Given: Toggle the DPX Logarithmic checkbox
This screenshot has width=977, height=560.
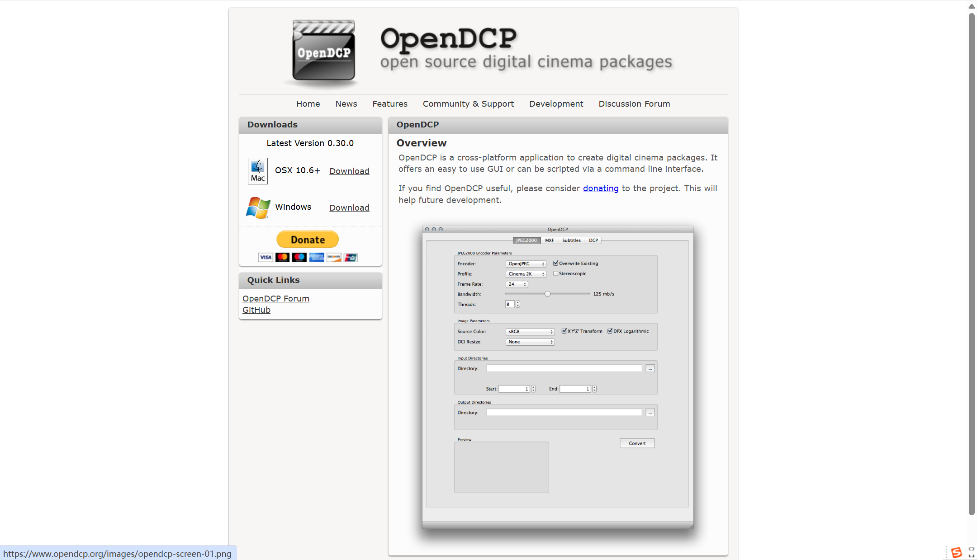Looking at the screenshot, I should [610, 331].
